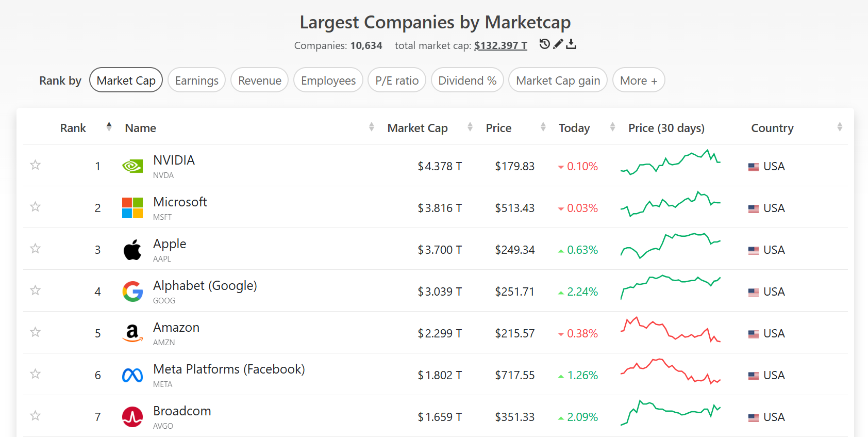Open the total market cap $132.397 T link
Viewport: 868px width, 437px height.
[500, 45]
